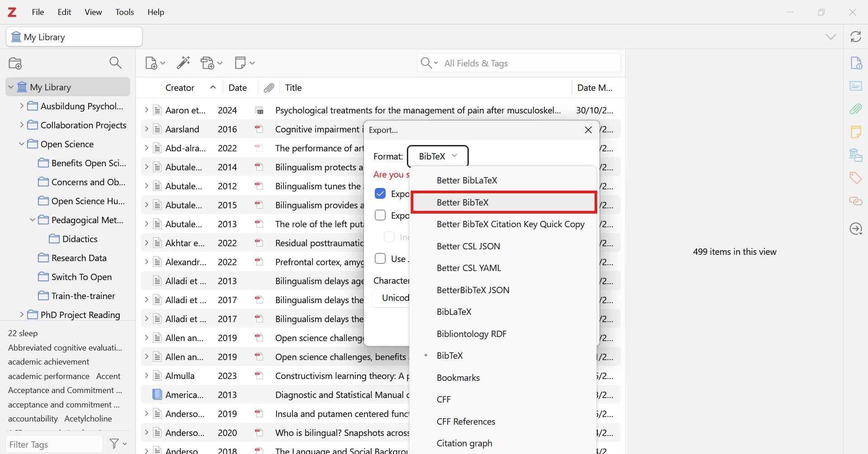Screen dimensions: 868x454
Task: Collapse the My Library tree
Action: tap(11, 87)
